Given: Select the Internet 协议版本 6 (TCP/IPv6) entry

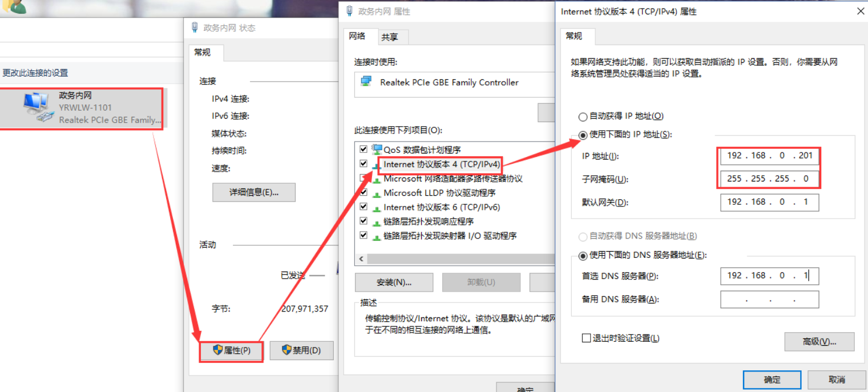Looking at the screenshot, I should (x=442, y=207).
